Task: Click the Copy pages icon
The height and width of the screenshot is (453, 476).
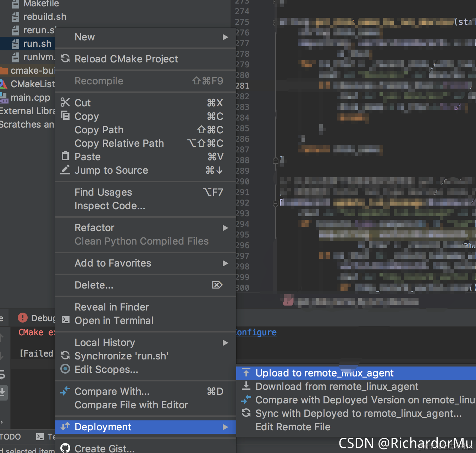Action: pyautogui.click(x=65, y=116)
